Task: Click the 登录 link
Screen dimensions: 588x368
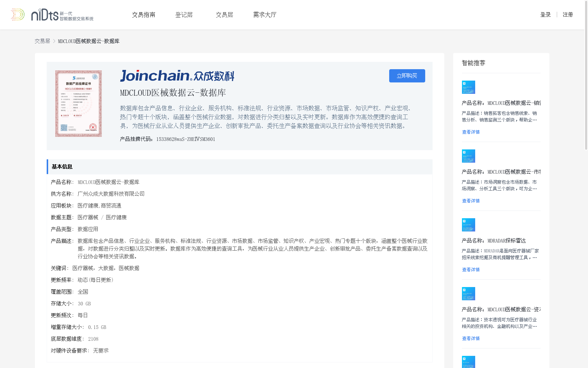Action: [545, 15]
